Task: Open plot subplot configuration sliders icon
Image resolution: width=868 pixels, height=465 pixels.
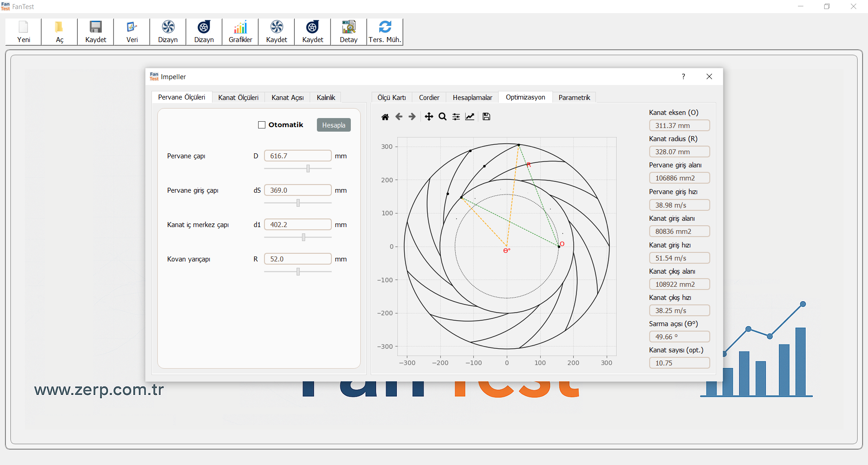Action: point(456,117)
